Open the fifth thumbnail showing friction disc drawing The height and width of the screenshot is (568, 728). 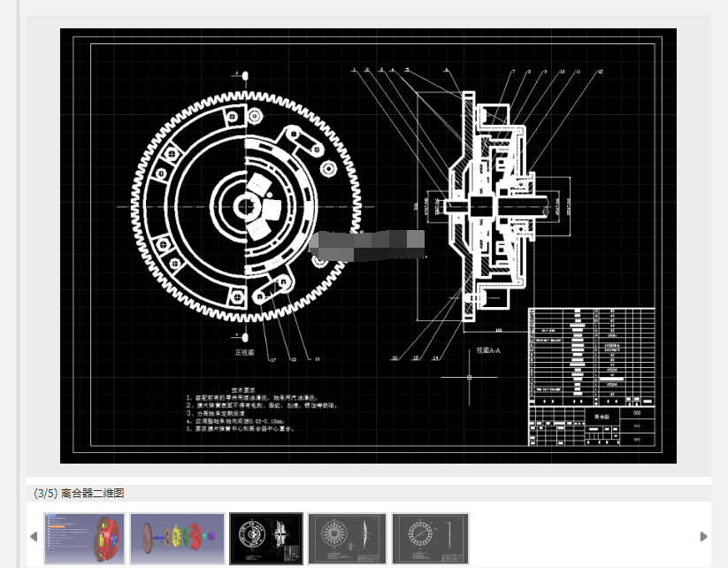pos(431,539)
